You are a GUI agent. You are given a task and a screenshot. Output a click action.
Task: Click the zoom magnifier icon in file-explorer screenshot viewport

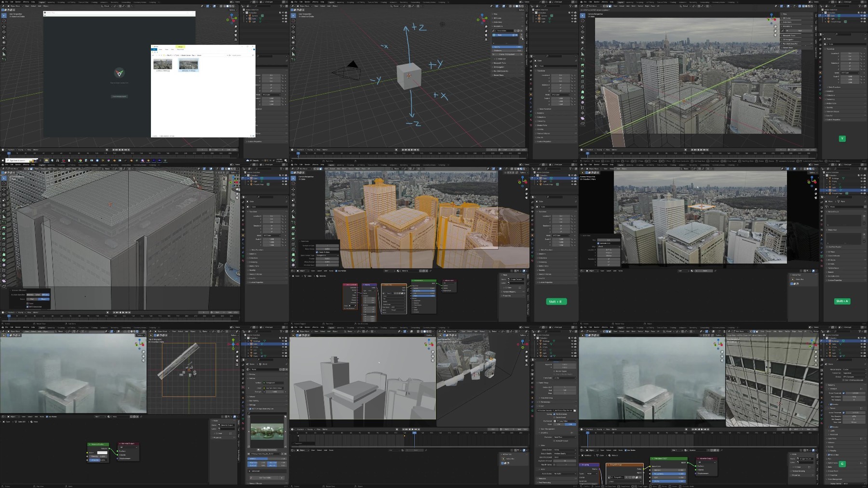[236, 28]
